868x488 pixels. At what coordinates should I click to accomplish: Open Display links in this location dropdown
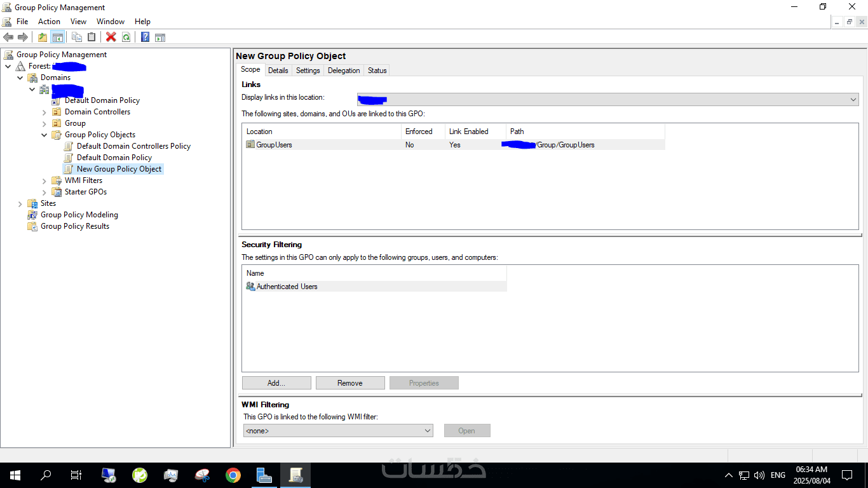pos(607,100)
